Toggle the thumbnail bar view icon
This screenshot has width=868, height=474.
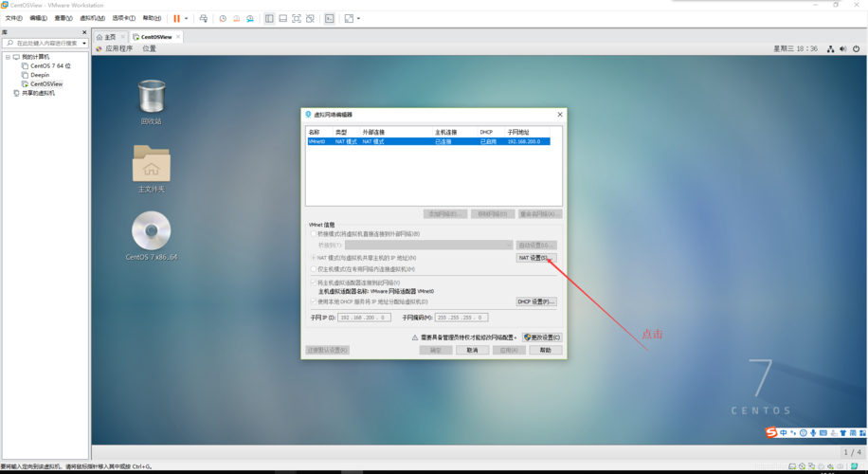click(283, 18)
